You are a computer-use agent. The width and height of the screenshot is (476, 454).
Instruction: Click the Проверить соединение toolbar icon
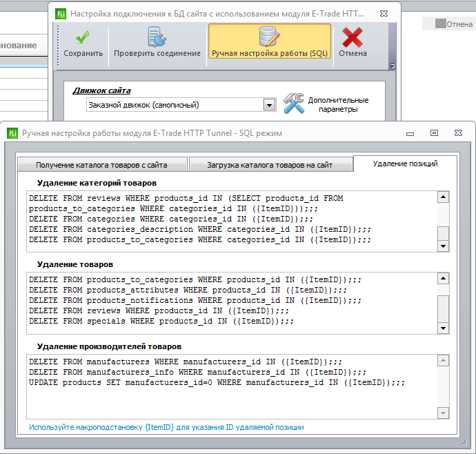point(157,37)
